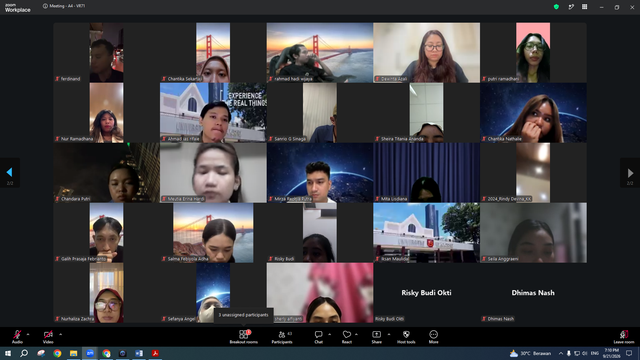The width and height of the screenshot is (640, 360).
Task: Click the green encryption shield icon
Action: [x=556, y=7]
